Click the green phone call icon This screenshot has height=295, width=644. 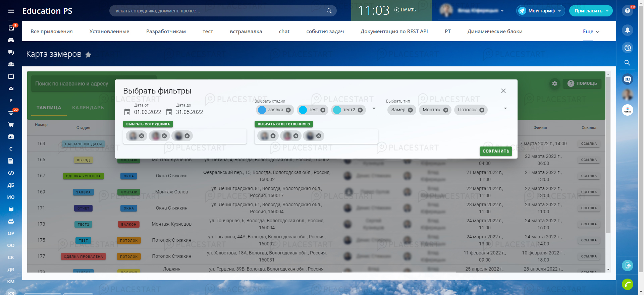(627, 284)
